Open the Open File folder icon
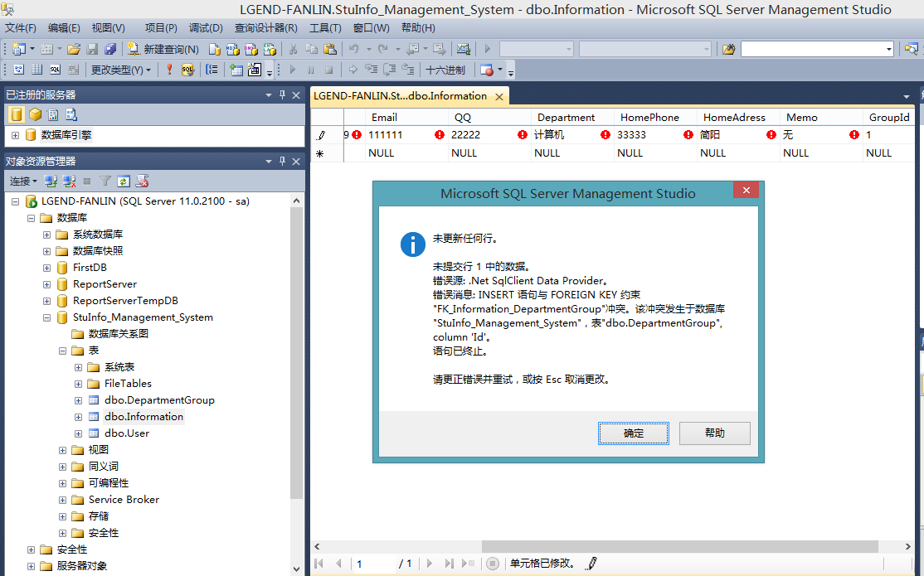The width and height of the screenshot is (924, 576). pyautogui.click(x=74, y=49)
